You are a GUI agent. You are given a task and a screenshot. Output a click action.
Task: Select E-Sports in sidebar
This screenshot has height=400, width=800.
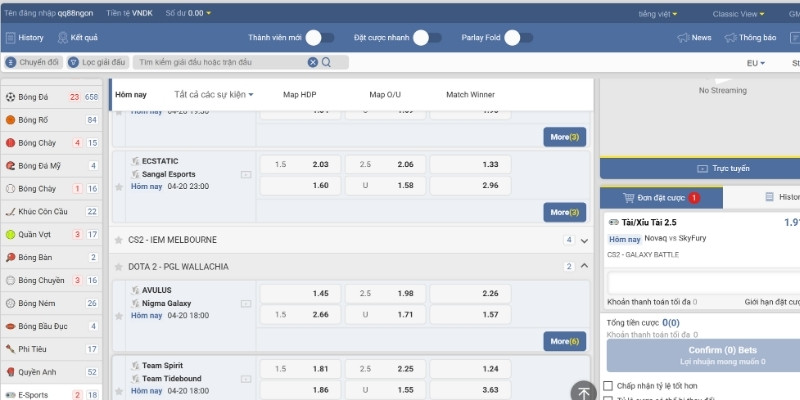52,394
